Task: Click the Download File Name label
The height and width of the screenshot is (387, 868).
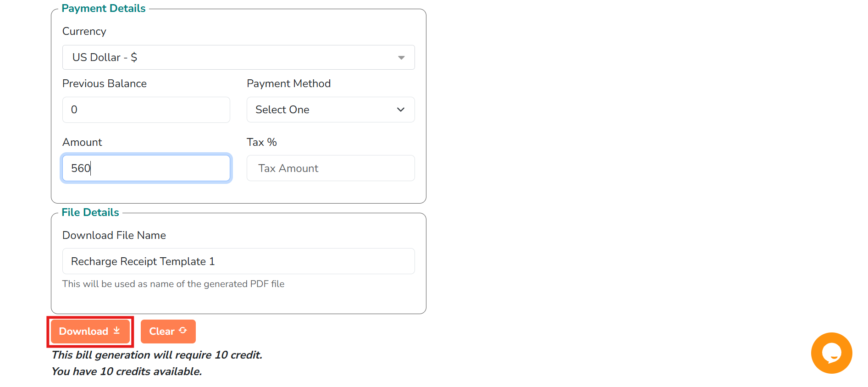Action: point(114,235)
